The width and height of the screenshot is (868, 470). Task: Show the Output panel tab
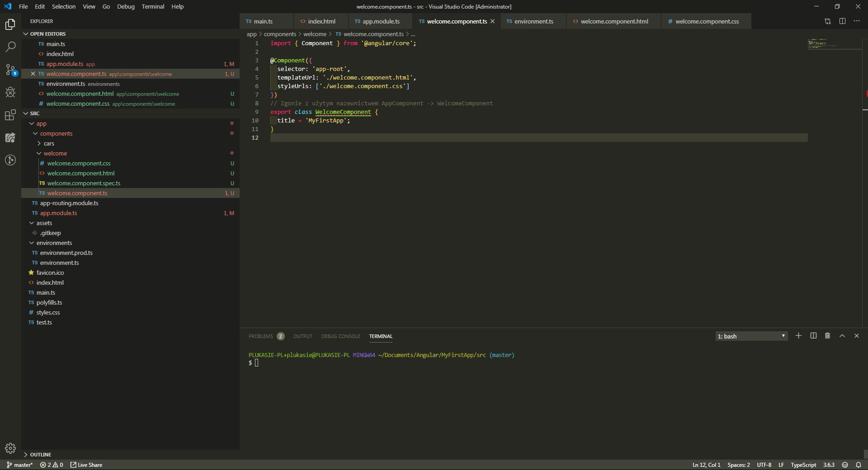[303, 336]
